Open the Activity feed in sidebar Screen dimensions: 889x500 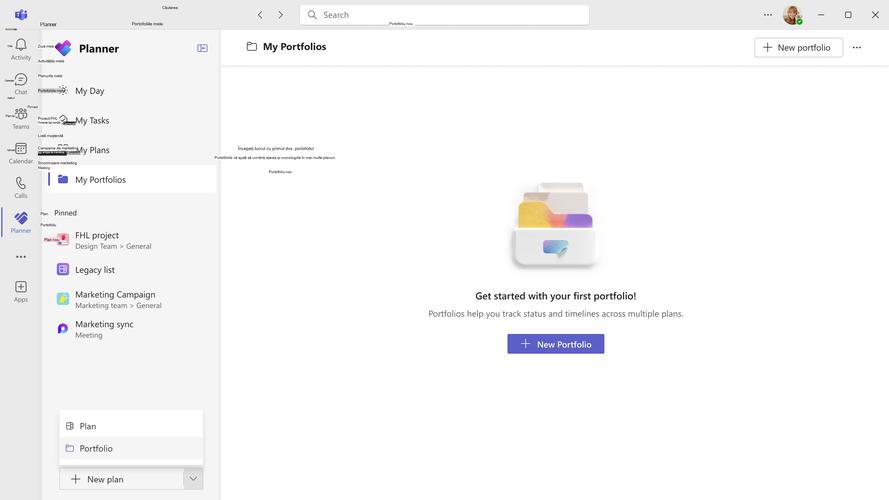point(21,50)
